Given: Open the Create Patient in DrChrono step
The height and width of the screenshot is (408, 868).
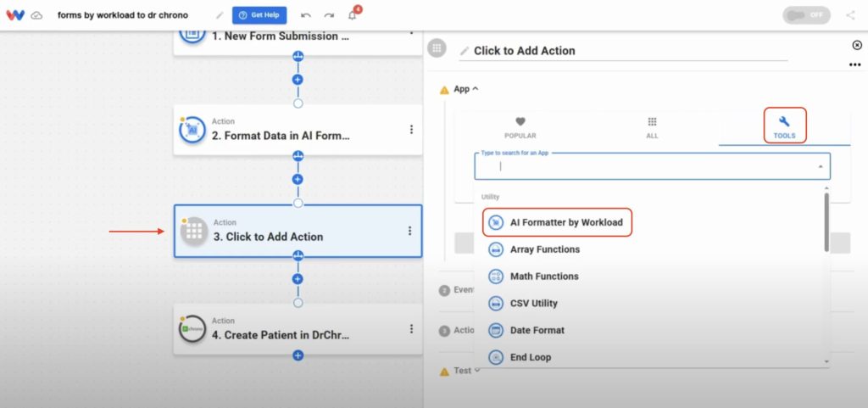Looking at the screenshot, I should pos(298,329).
